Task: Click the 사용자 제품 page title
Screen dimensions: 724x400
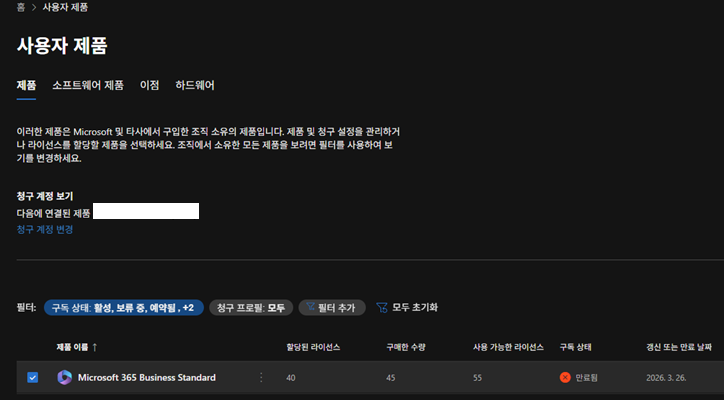Action: (x=62, y=46)
